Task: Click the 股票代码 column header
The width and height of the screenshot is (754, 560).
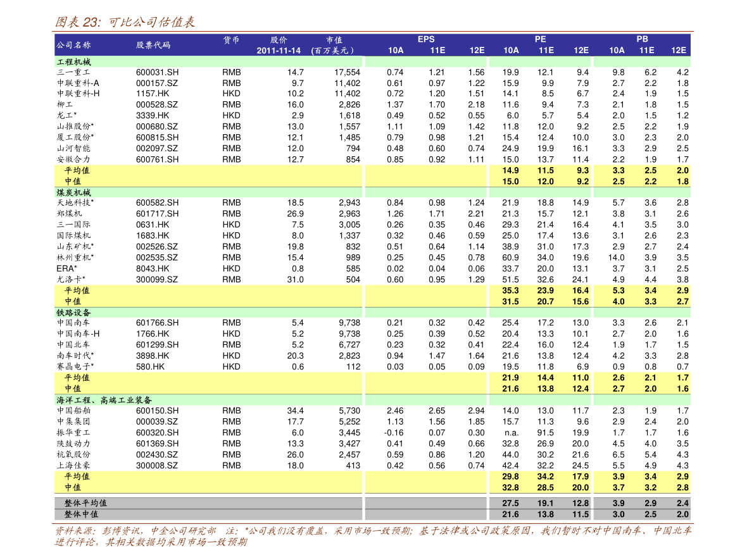Action: tap(153, 45)
